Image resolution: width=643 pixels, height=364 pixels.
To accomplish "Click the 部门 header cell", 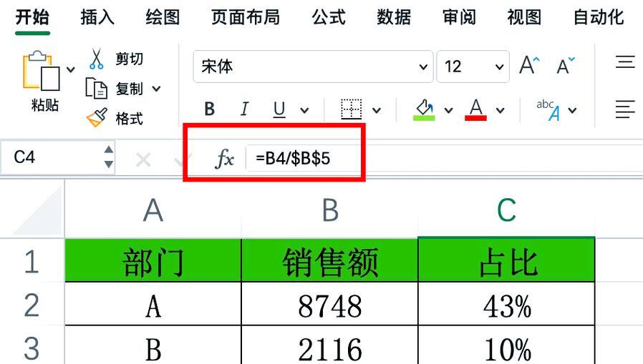I will [x=153, y=261].
